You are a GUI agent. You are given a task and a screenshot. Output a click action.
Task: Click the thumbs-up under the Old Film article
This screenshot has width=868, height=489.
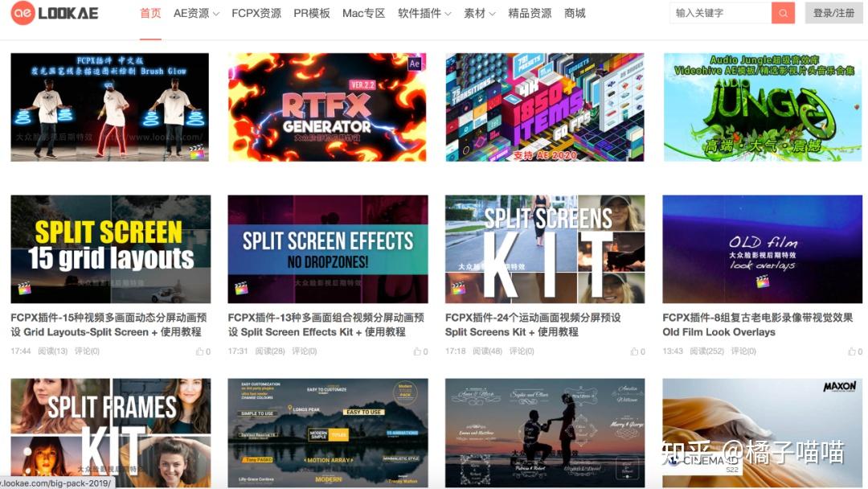854,351
